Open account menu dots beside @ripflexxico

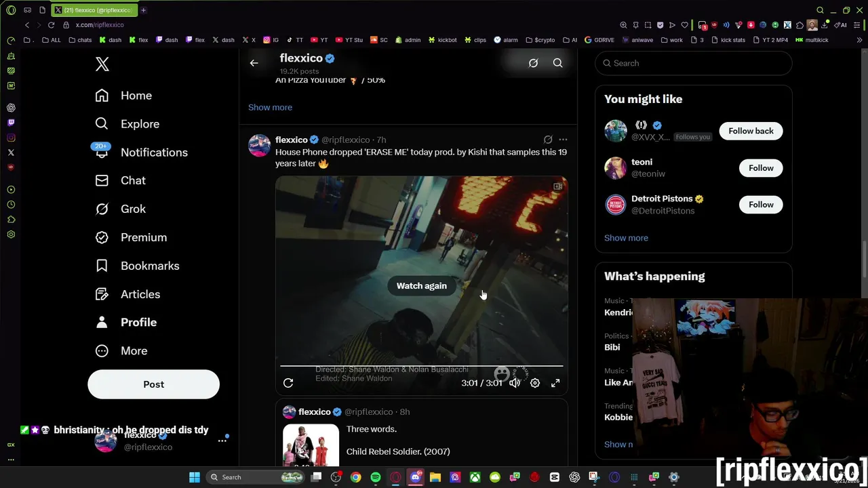(222, 441)
